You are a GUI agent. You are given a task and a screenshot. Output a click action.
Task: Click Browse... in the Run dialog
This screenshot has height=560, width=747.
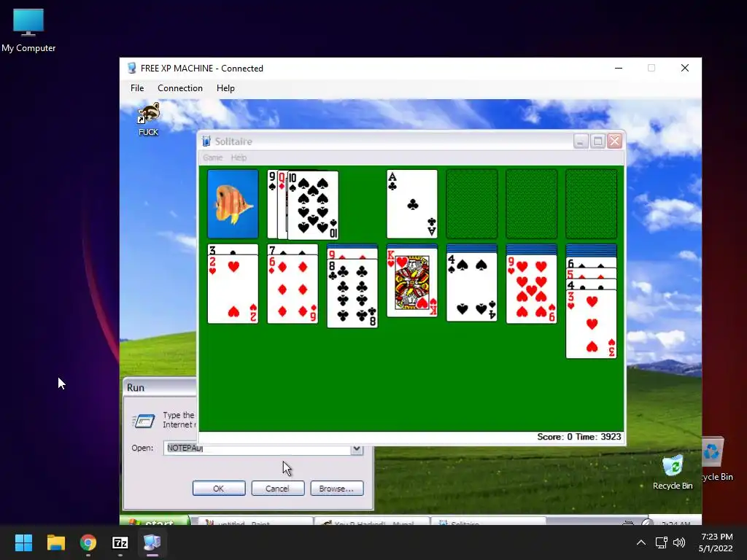click(x=337, y=488)
